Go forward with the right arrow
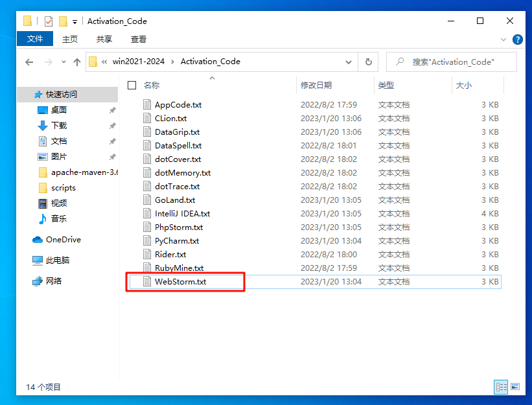Viewport: 532px width, 405px height. point(49,62)
